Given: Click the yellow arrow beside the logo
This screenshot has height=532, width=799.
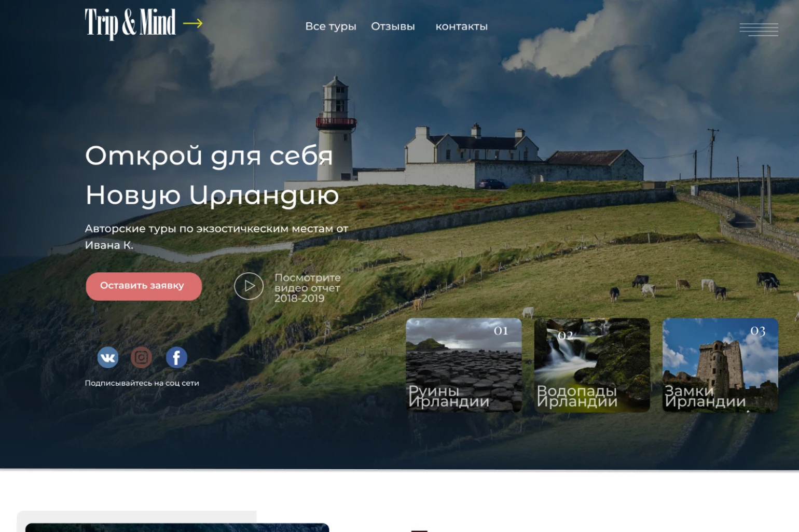Looking at the screenshot, I should coord(192,23).
